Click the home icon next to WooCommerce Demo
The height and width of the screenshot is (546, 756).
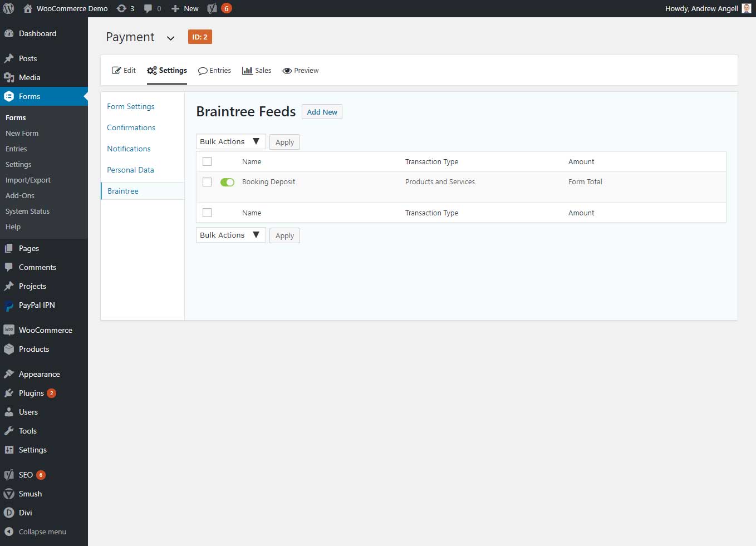pos(28,8)
